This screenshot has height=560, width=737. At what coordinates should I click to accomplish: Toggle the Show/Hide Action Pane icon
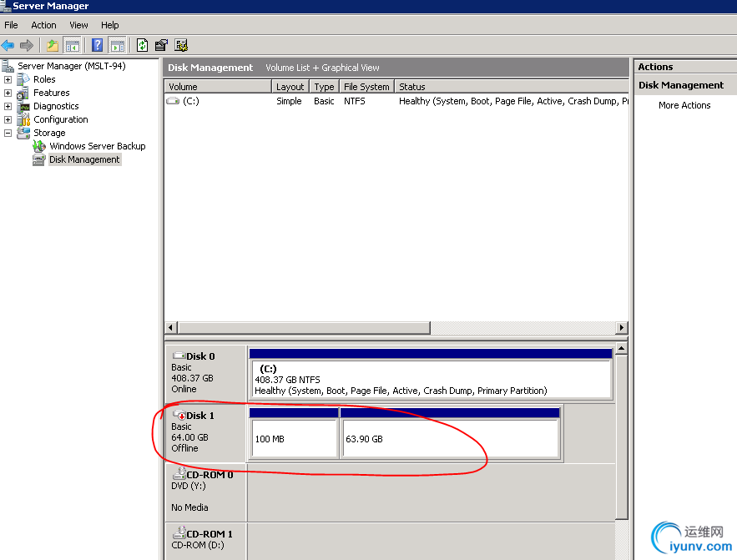[x=118, y=46]
